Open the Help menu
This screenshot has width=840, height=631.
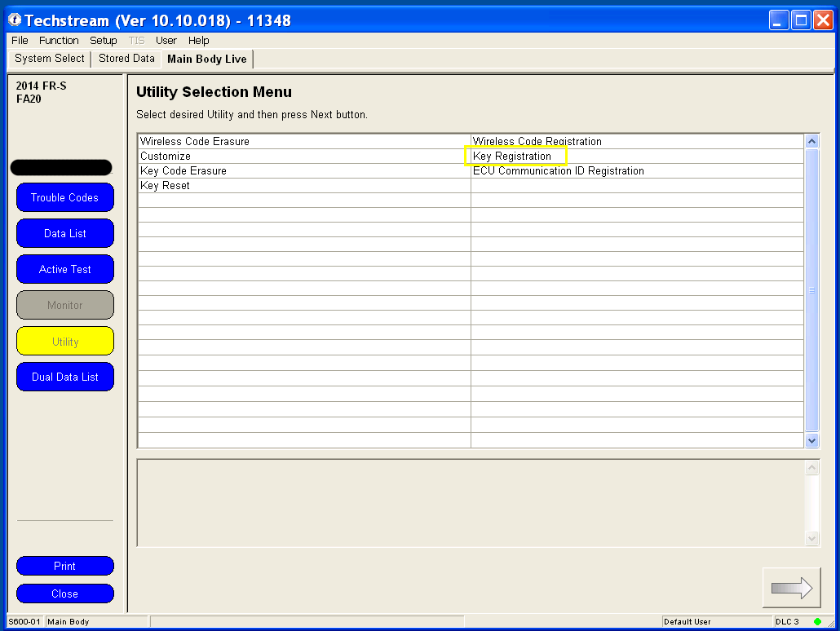coord(199,41)
